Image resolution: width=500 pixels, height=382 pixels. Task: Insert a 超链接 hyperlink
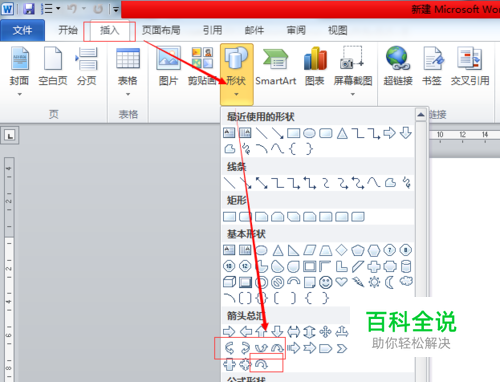[398, 66]
